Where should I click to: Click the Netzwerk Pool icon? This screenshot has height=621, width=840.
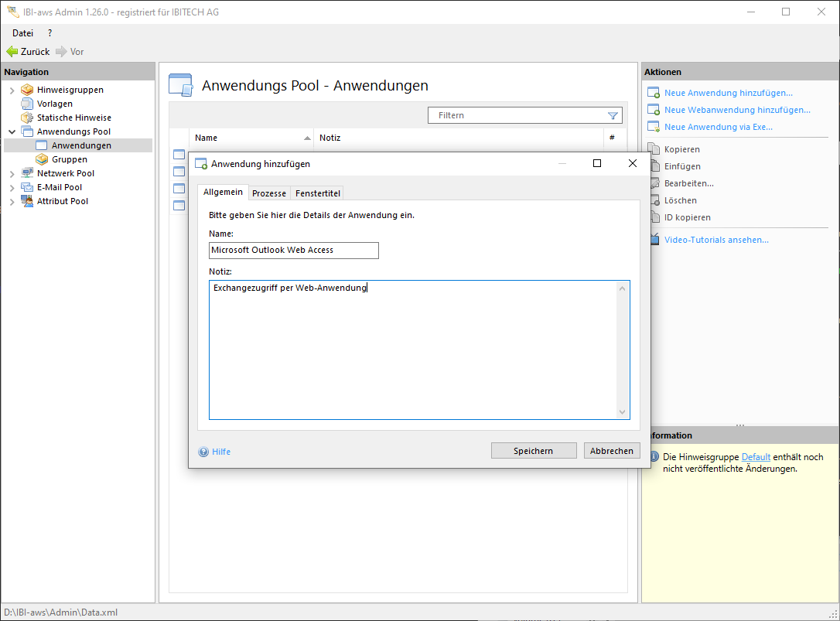(27, 173)
